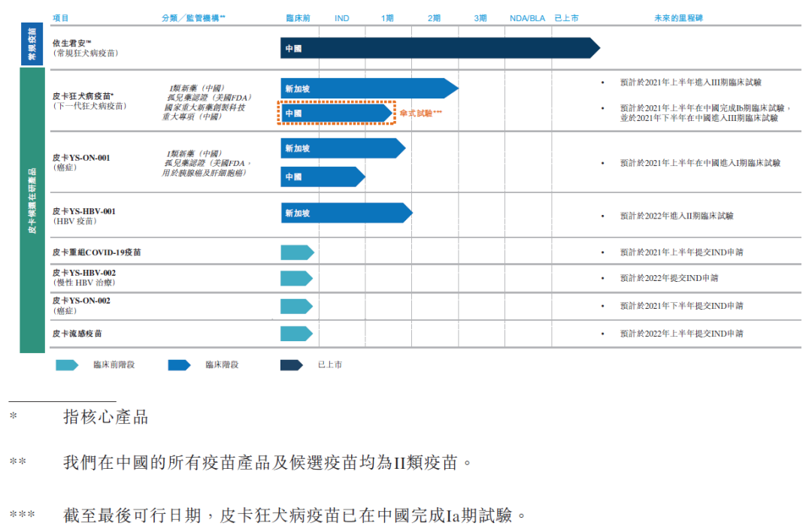
Task: Select the preclinical arrow for 皮卡YS-HBV-002
Action: click(x=297, y=278)
